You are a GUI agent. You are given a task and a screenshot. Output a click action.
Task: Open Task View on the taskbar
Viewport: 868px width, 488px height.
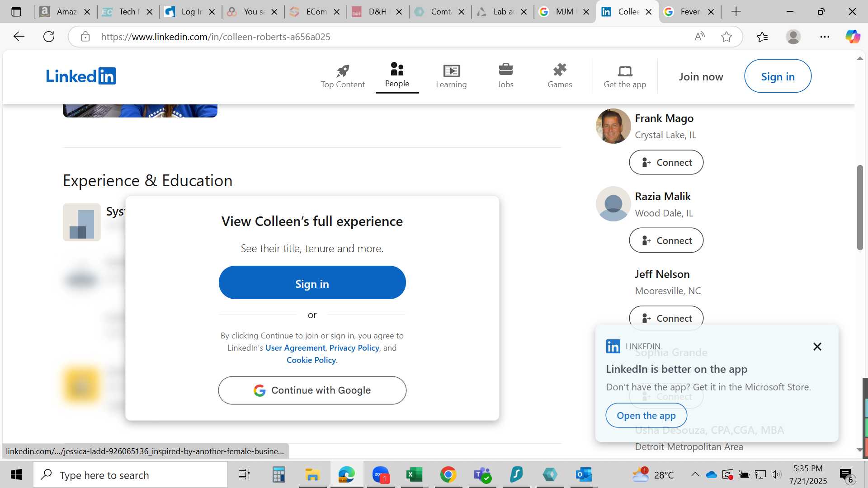point(244,475)
